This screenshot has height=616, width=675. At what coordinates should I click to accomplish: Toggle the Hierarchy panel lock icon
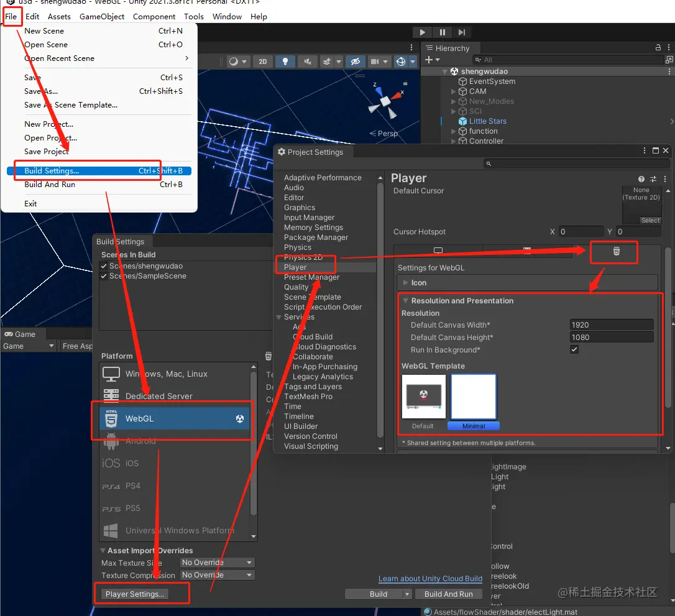(x=658, y=47)
